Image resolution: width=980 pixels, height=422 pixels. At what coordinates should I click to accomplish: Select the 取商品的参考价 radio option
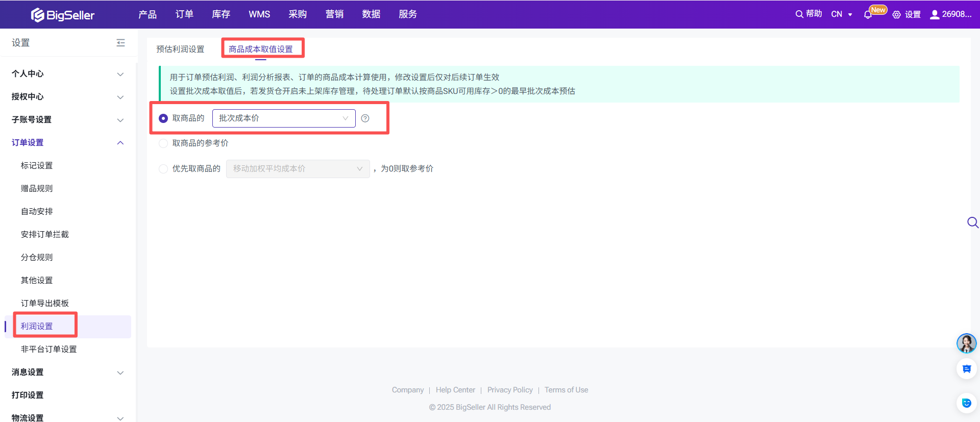click(163, 143)
